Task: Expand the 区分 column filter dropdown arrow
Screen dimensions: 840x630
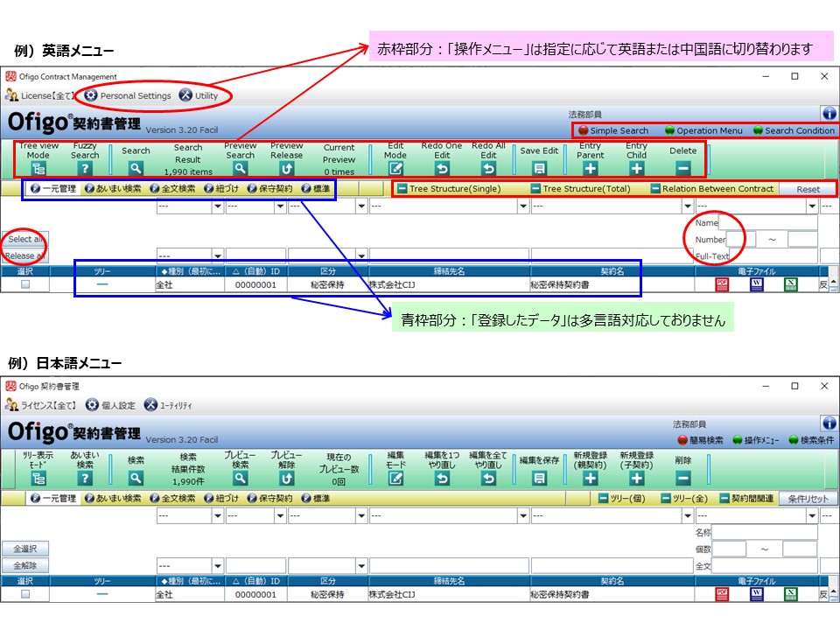Action: 361,255
